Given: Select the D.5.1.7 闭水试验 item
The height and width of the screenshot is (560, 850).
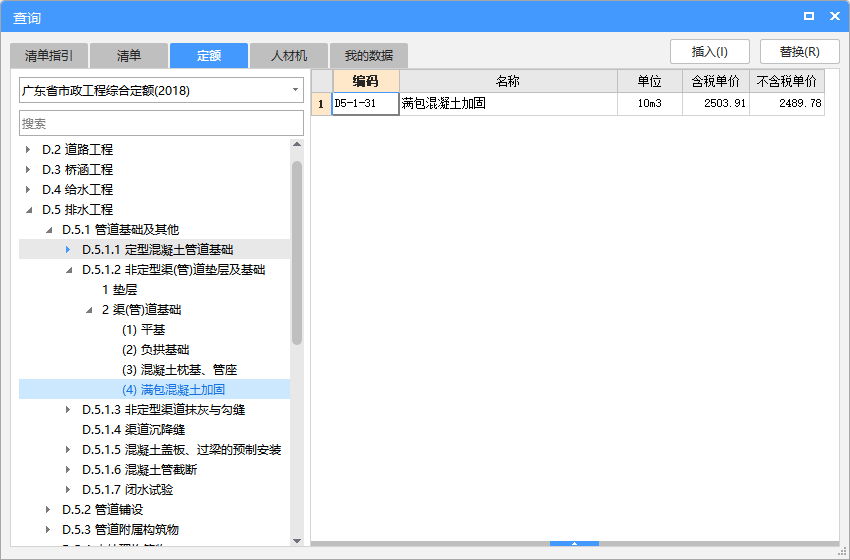Looking at the screenshot, I should [x=128, y=490].
